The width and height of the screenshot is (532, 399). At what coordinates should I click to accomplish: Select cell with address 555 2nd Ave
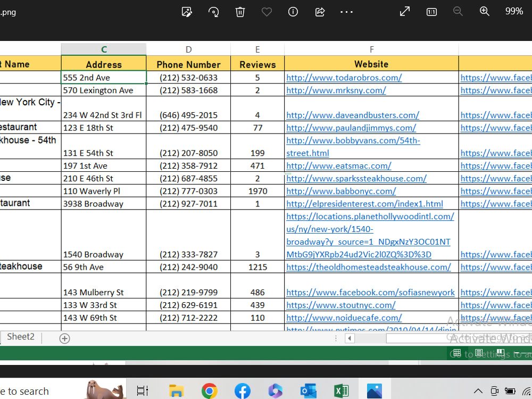point(104,77)
